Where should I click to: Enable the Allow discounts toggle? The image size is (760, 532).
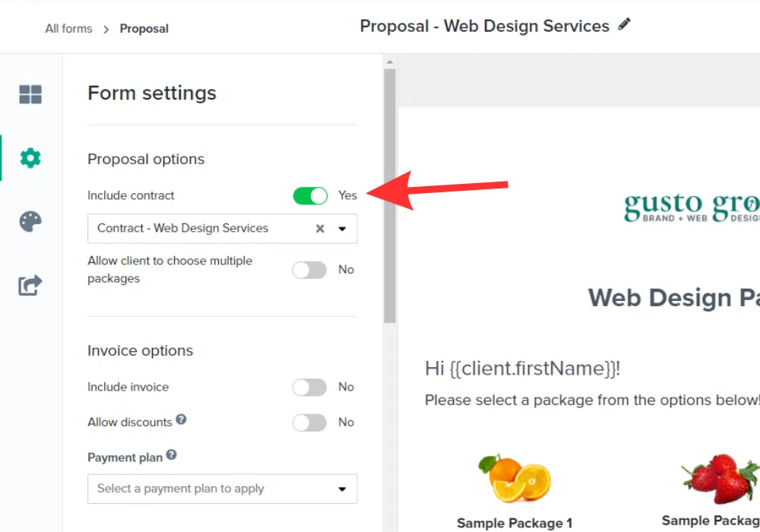(310, 423)
